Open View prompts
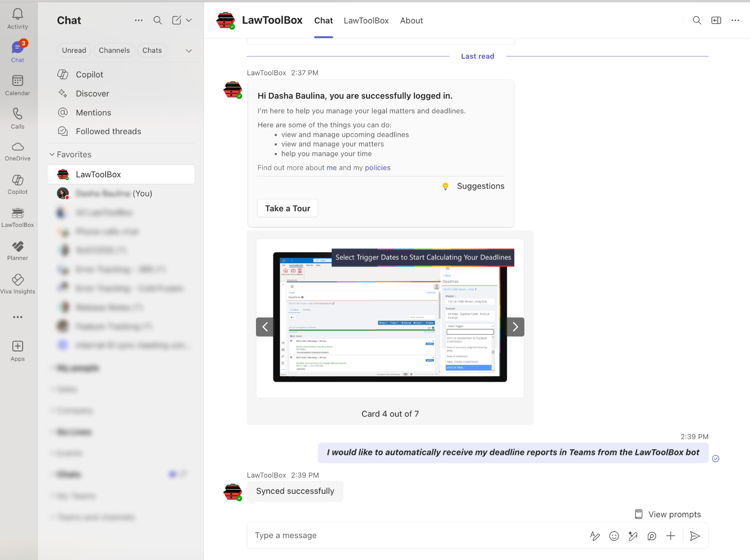The height and width of the screenshot is (560, 750). point(668,515)
